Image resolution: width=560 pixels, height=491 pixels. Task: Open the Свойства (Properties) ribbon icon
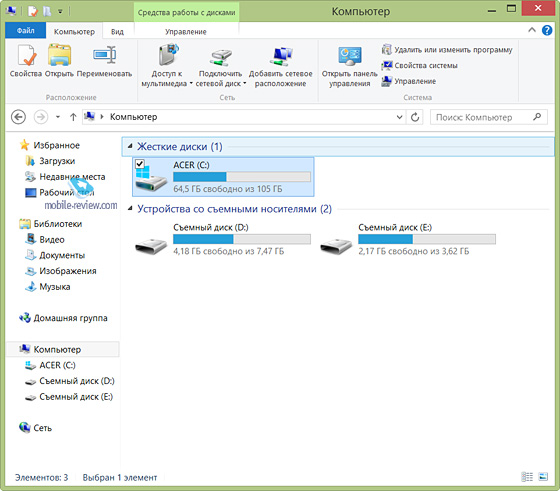click(26, 61)
